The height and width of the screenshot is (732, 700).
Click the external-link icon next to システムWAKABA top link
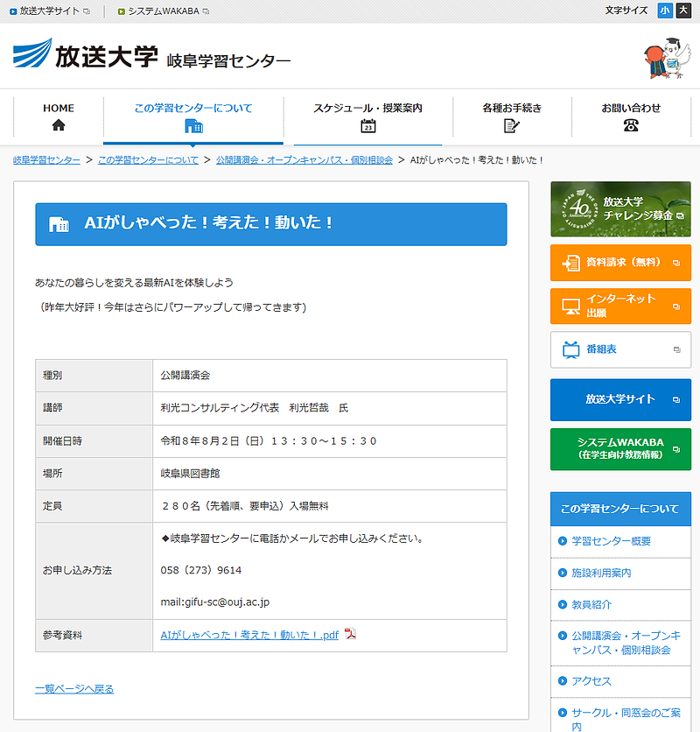click(x=206, y=11)
